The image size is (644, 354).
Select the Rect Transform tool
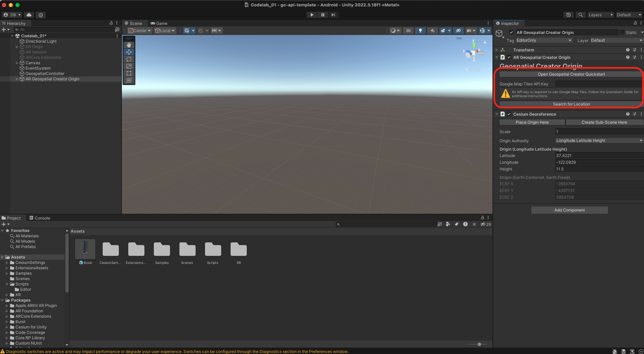[129, 73]
